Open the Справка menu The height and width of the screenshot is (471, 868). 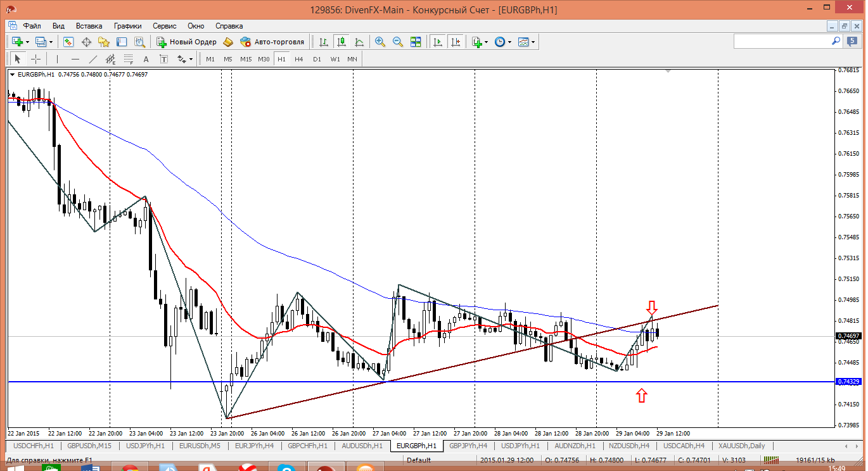[229, 26]
